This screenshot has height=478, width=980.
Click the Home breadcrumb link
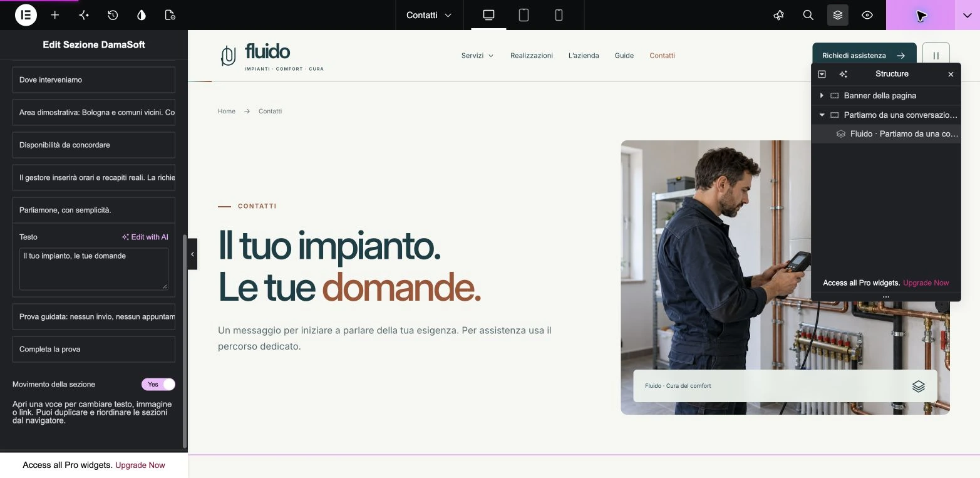point(227,111)
